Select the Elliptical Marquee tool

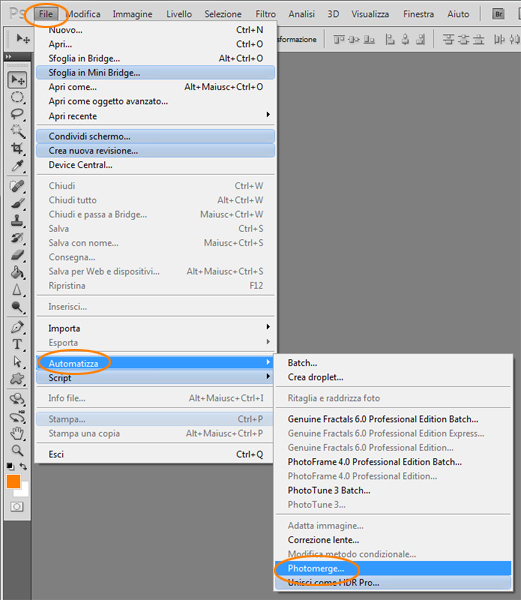pyautogui.click(x=17, y=97)
